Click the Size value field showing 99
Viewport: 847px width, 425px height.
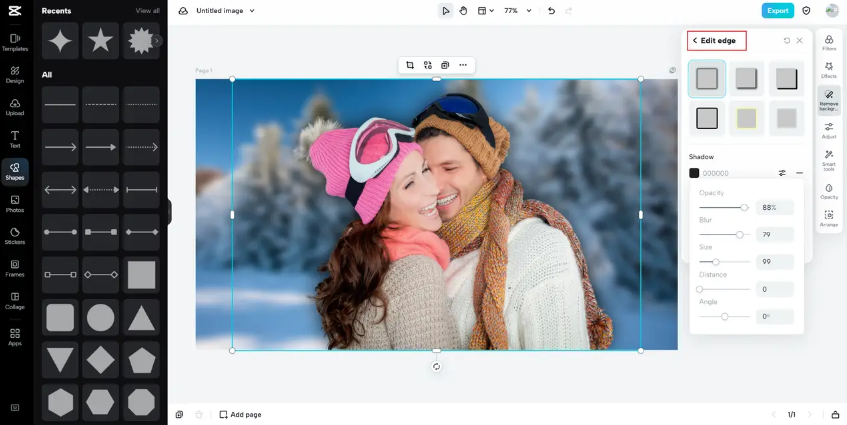775,262
